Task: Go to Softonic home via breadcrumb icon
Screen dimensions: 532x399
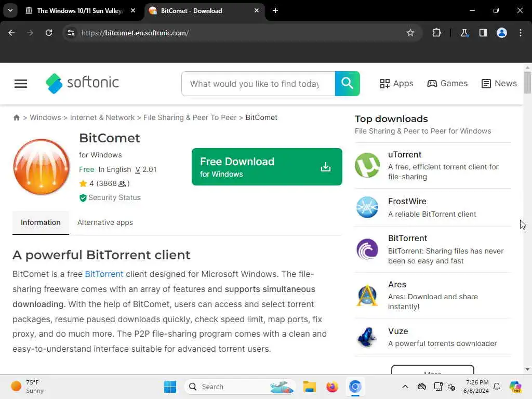Action: tap(16, 118)
